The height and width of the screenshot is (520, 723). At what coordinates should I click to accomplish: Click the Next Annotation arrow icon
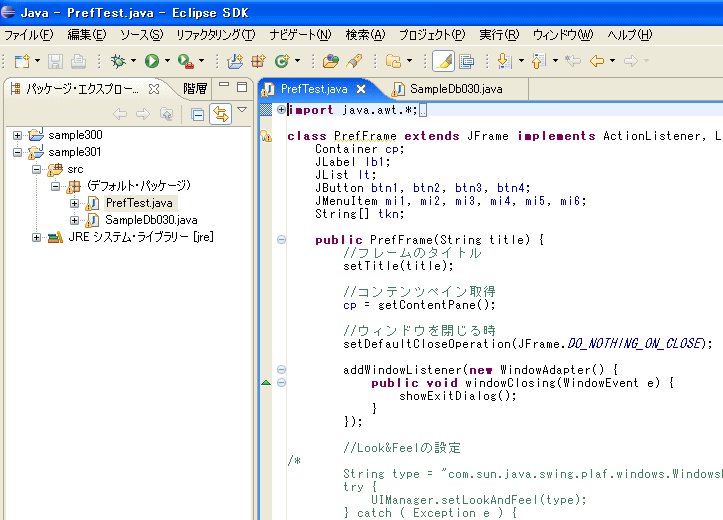[x=504, y=61]
